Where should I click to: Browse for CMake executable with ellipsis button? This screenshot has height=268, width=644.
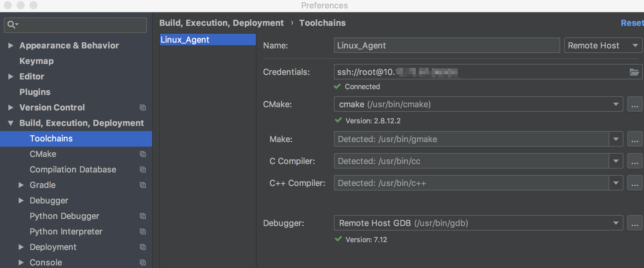[x=635, y=104]
